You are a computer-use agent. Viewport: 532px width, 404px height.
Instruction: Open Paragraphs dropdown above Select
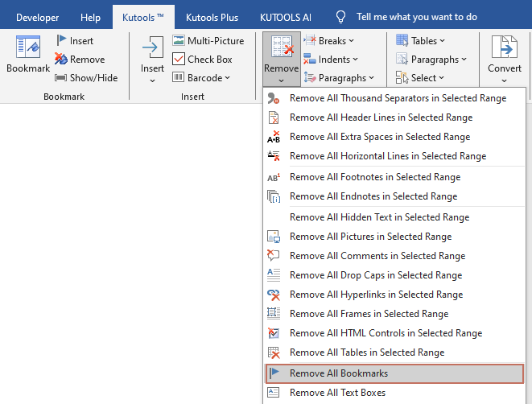tap(431, 60)
